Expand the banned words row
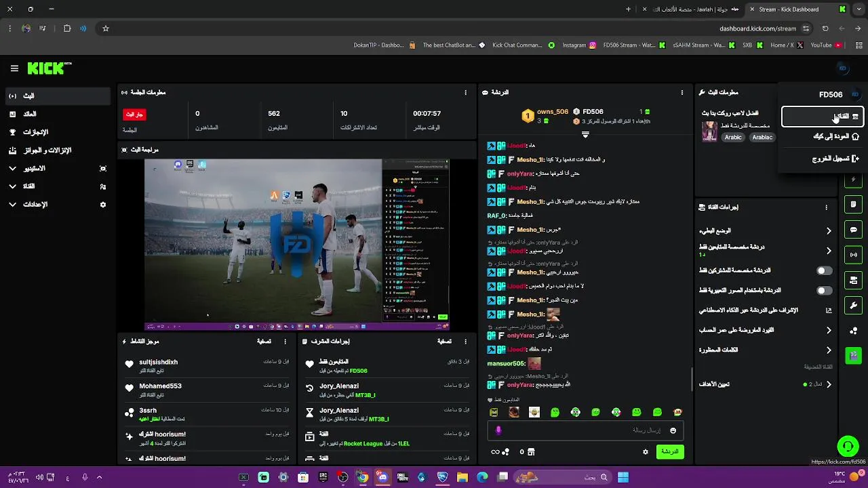868x488 pixels. click(765, 350)
